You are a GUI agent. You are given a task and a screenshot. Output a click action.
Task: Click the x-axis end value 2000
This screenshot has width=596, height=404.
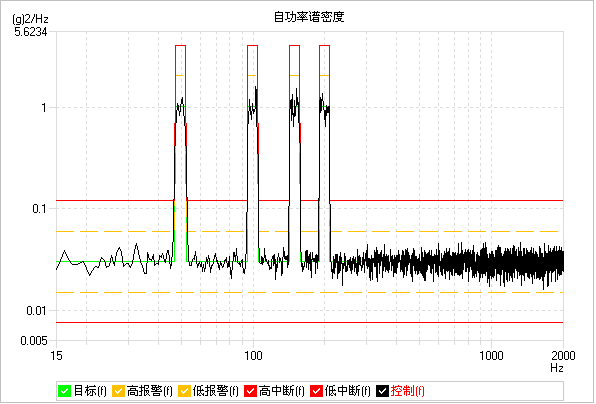coord(563,356)
